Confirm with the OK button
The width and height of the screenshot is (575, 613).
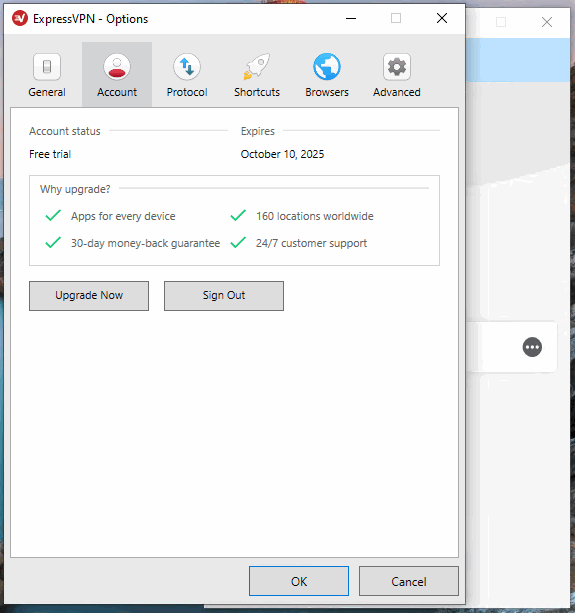(x=299, y=581)
